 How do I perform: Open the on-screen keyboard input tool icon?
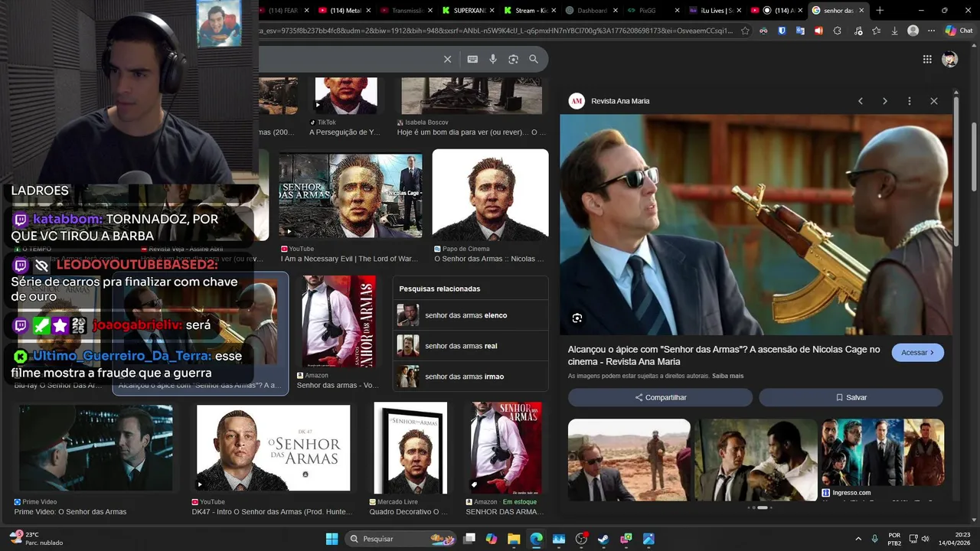pos(472,60)
